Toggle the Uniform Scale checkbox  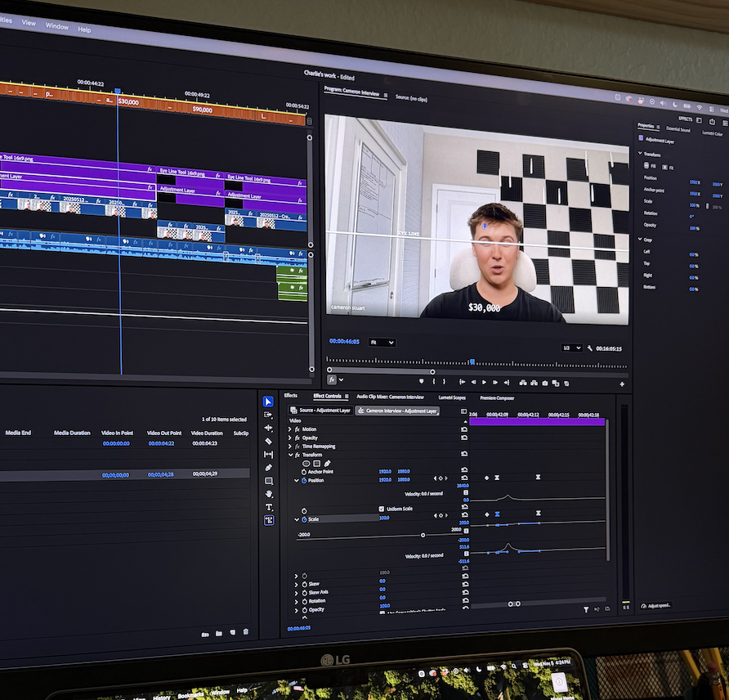pos(382,509)
